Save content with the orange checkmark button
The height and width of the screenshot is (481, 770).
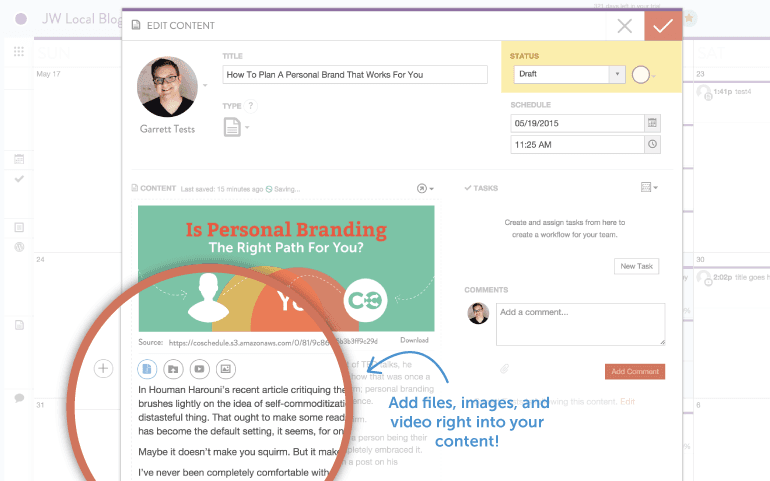(663, 26)
